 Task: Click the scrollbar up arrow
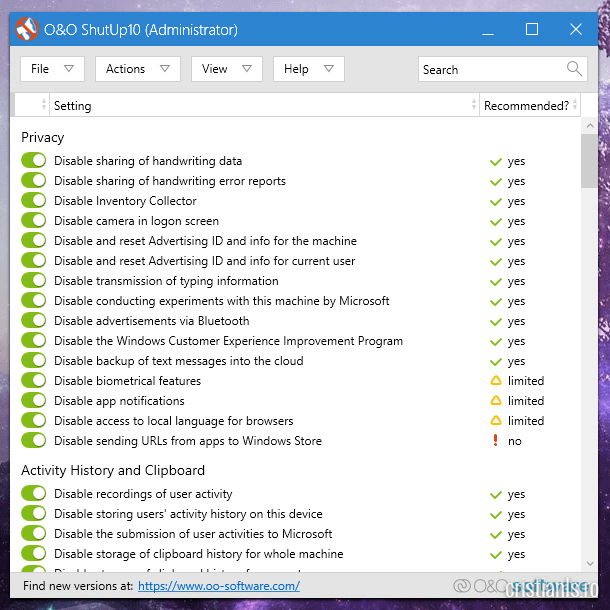590,125
